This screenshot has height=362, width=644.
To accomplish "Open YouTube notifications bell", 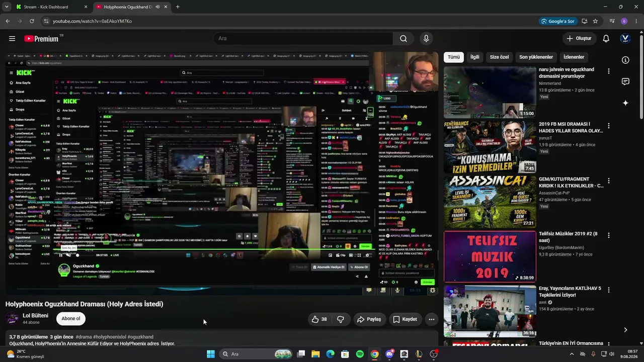I will (606, 39).
